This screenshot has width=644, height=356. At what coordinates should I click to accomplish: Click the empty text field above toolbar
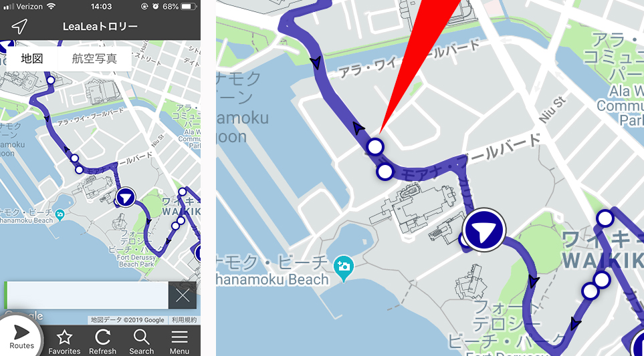[86, 295]
